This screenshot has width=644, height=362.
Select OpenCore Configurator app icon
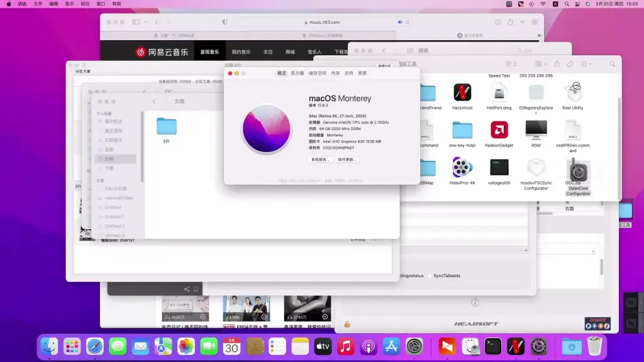coord(578,172)
